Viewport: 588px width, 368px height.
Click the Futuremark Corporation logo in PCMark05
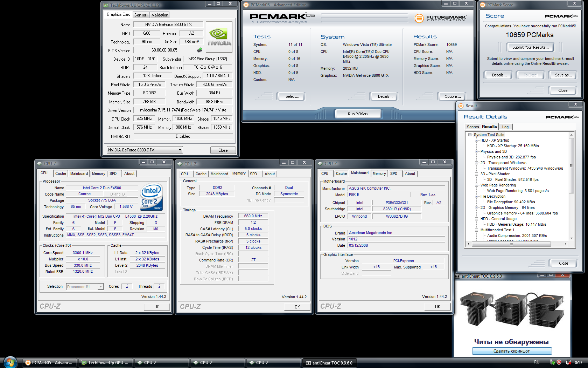[x=441, y=18]
